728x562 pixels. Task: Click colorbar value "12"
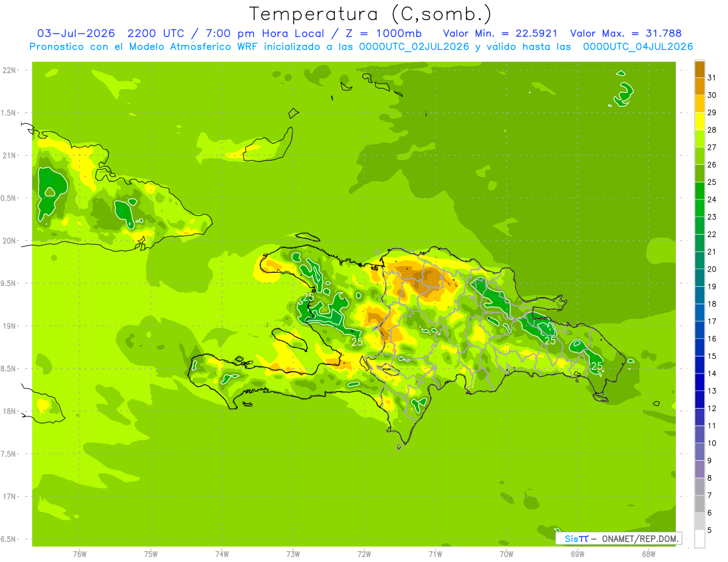[x=712, y=408]
